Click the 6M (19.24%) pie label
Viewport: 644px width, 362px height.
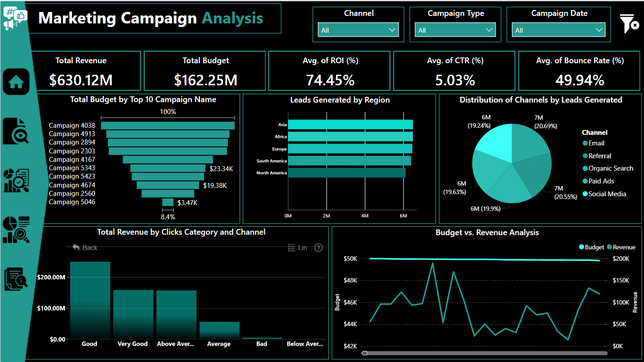point(480,121)
